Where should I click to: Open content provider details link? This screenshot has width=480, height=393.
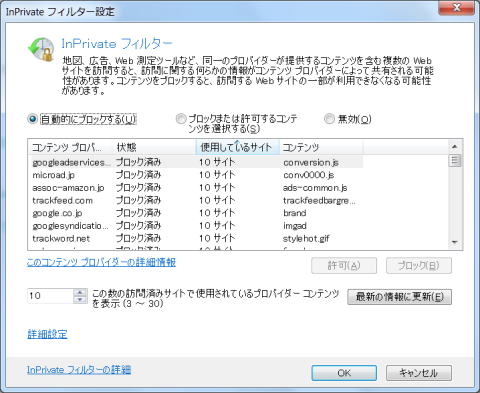pos(101,262)
